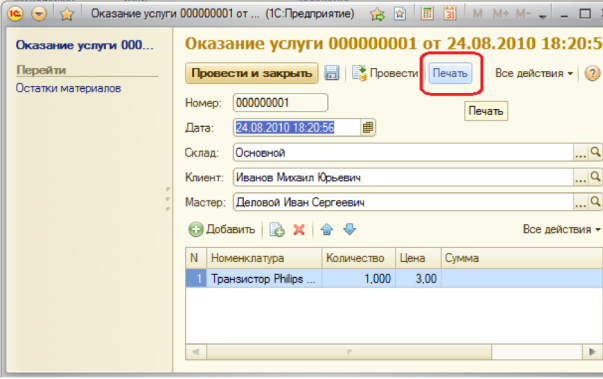Screen dimensions: 603x379
Task: Click the Мастер field Деловой Иван Сергеевич
Action: 403,202
